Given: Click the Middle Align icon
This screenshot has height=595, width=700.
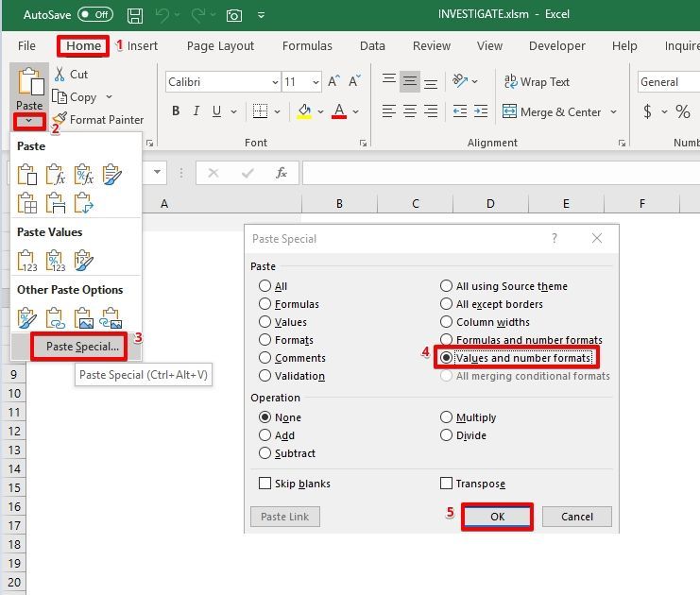Looking at the screenshot, I should [x=410, y=81].
